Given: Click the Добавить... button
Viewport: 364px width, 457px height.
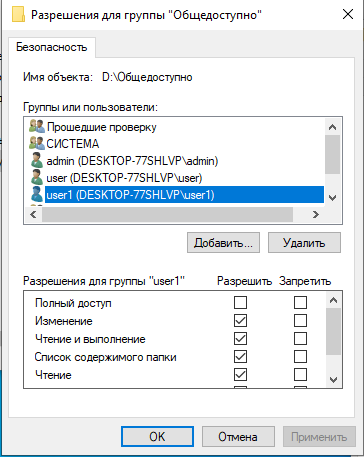Looking at the screenshot, I should [x=223, y=243].
